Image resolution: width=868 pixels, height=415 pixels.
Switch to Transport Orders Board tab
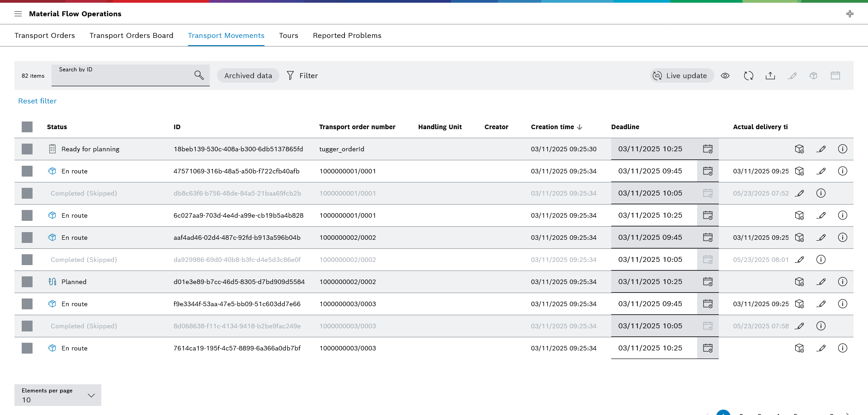point(132,36)
